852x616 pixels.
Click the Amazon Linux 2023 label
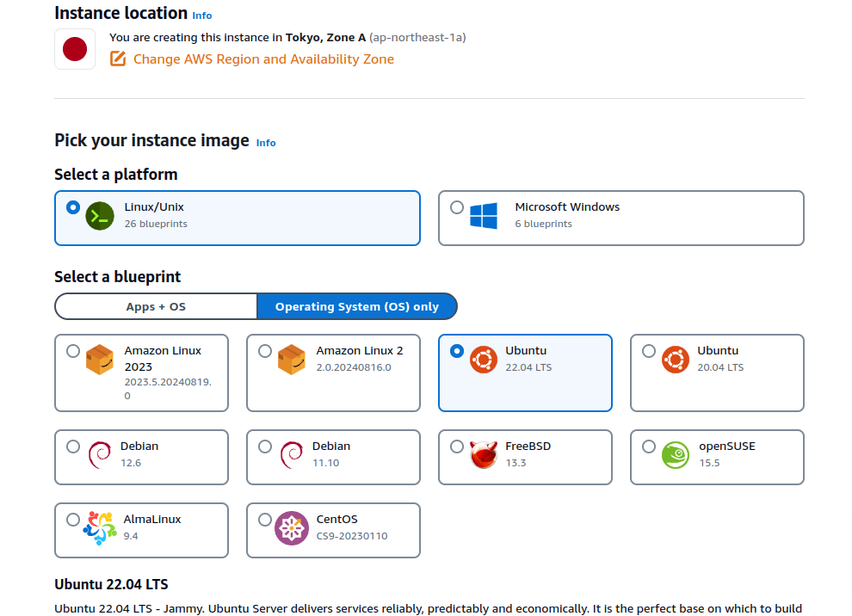(163, 359)
